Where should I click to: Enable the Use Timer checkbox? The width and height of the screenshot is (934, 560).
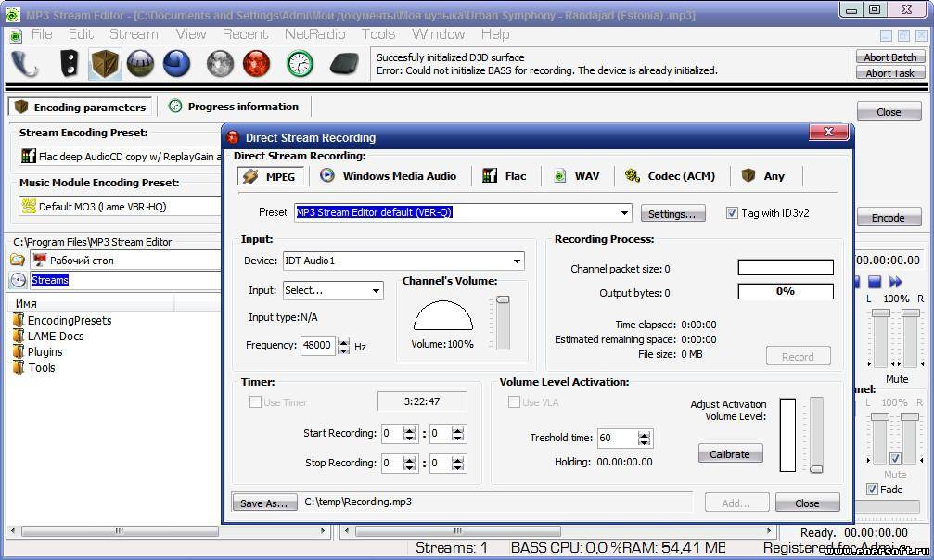pyautogui.click(x=255, y=402)
